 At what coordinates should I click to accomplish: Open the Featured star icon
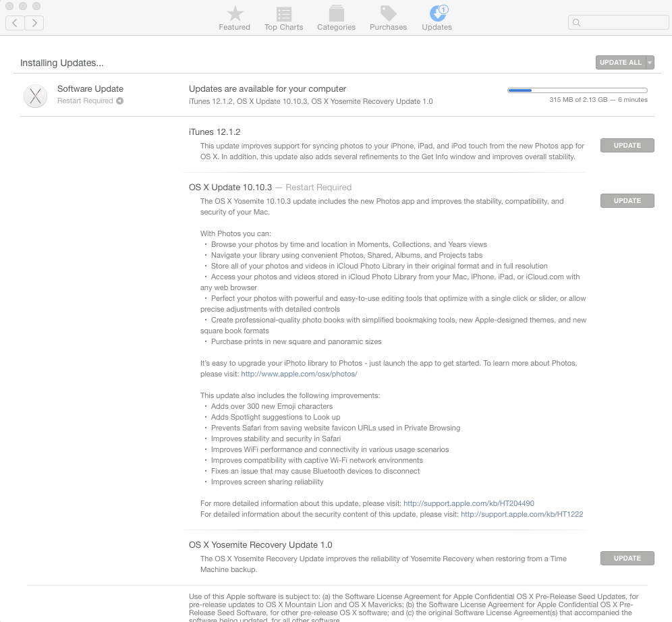click(x=234, y=13)
